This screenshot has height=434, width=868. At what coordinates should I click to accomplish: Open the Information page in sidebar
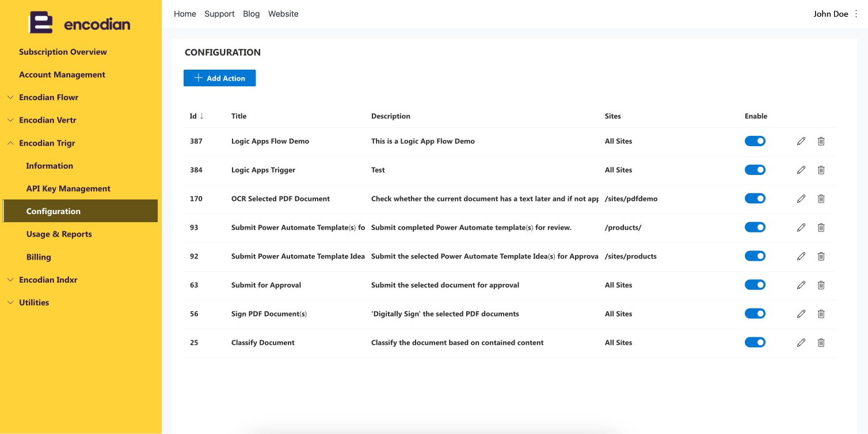point(50,166)
